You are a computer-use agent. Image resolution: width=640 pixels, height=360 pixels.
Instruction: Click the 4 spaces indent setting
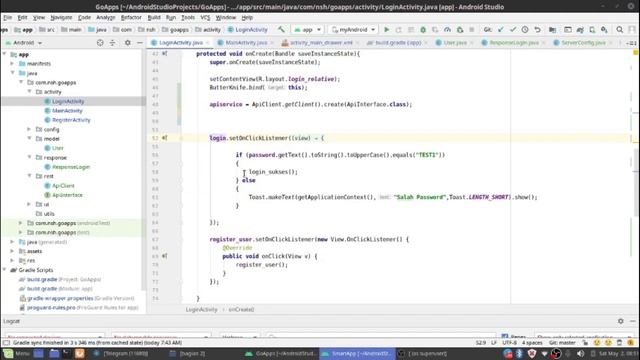pyautogui.click(x=532, y=343)
